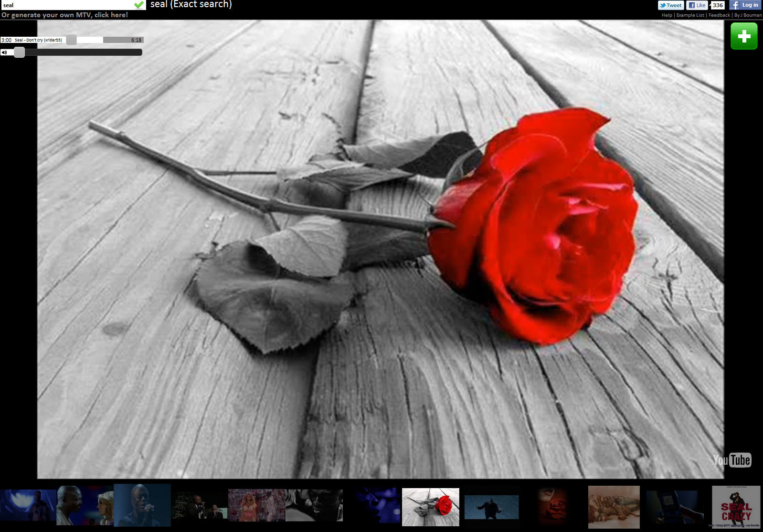Open the Example List link
763x532 pixels.
point(690,15)
